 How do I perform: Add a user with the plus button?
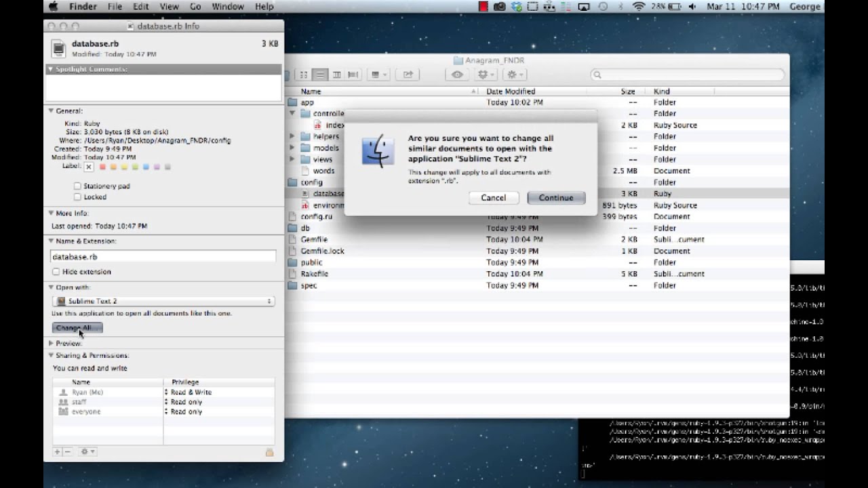58,452
